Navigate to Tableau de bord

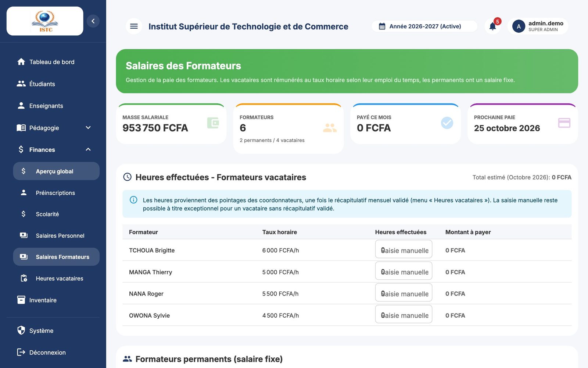53,62
